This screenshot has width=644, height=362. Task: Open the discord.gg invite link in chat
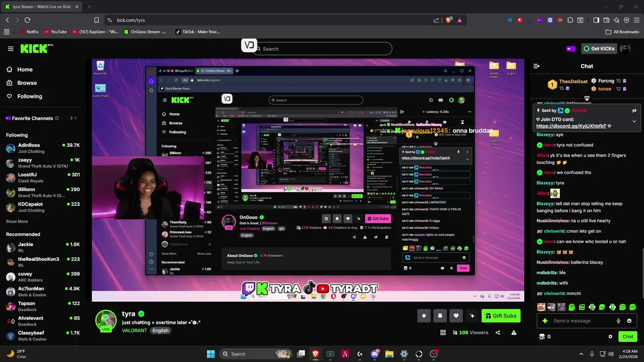click(571, 126)
